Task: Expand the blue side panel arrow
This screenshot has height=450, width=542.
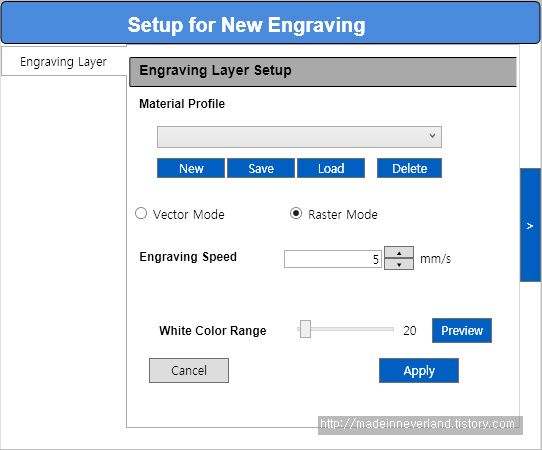Action: click(x=530, y=225)
